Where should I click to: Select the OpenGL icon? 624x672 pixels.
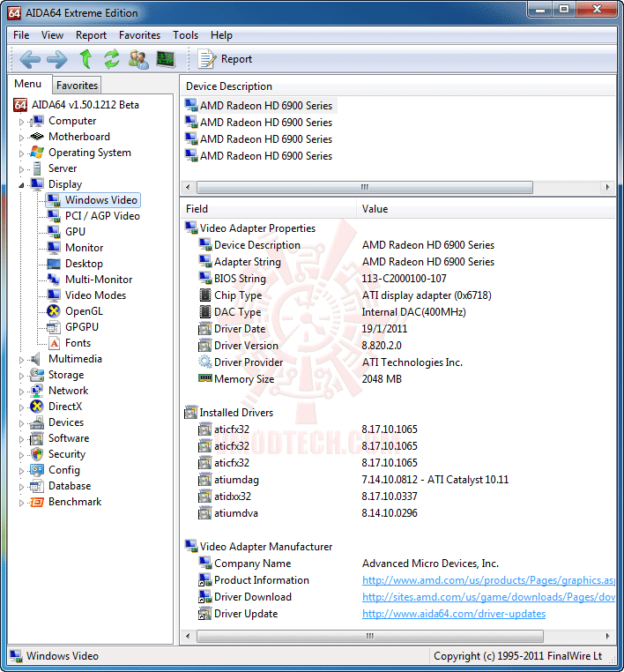tap(54, 311)
